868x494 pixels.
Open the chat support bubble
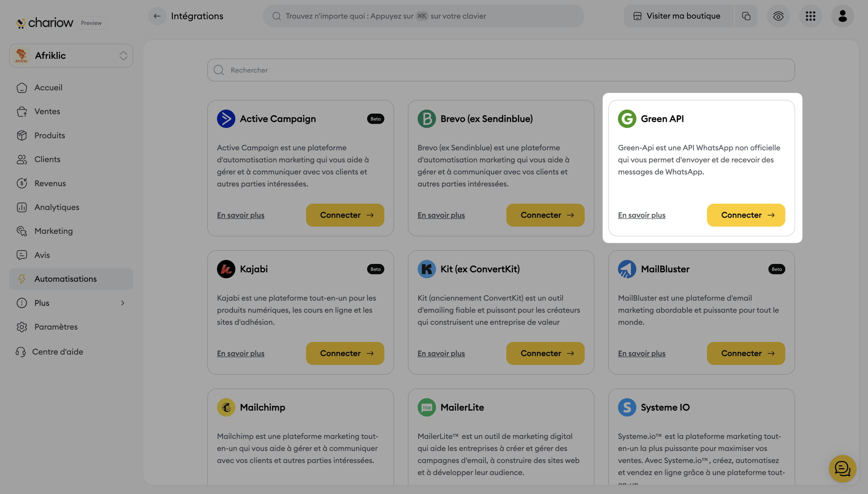[842, 468]
